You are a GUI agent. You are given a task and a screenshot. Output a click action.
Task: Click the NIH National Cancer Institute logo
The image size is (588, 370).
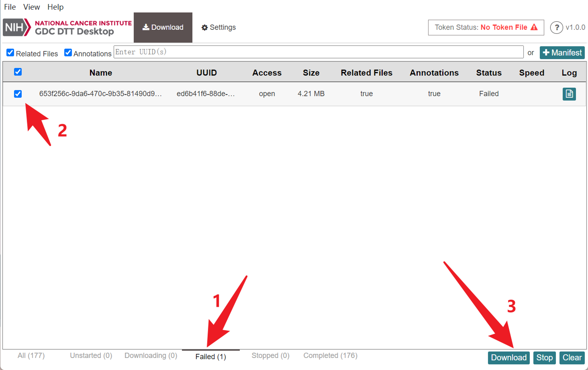click(x=67, y=28)
